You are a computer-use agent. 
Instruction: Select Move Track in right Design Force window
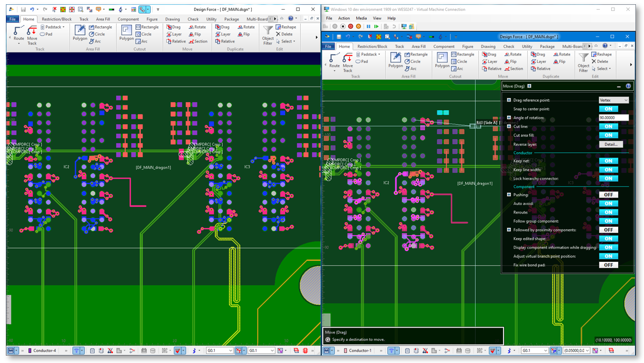(348, 62)
